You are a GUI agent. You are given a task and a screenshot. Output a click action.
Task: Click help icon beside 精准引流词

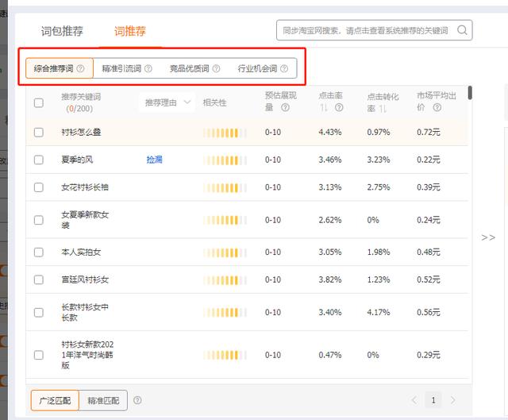[x=148, y=69]
